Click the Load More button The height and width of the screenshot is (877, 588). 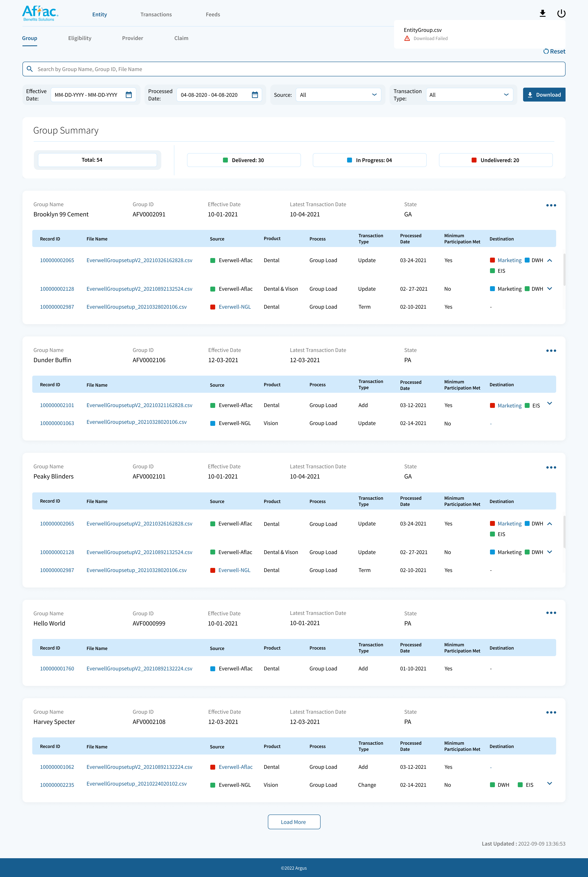click(294, 822)
